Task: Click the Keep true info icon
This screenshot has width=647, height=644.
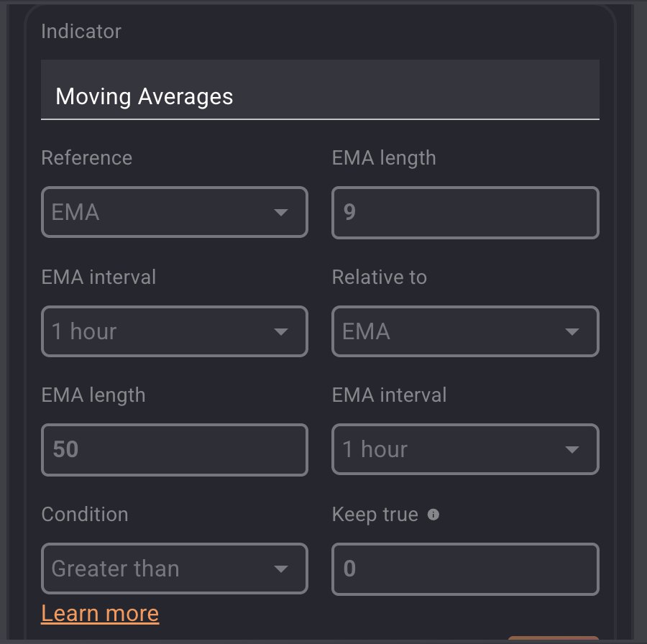Action: (x=433, y=515)
